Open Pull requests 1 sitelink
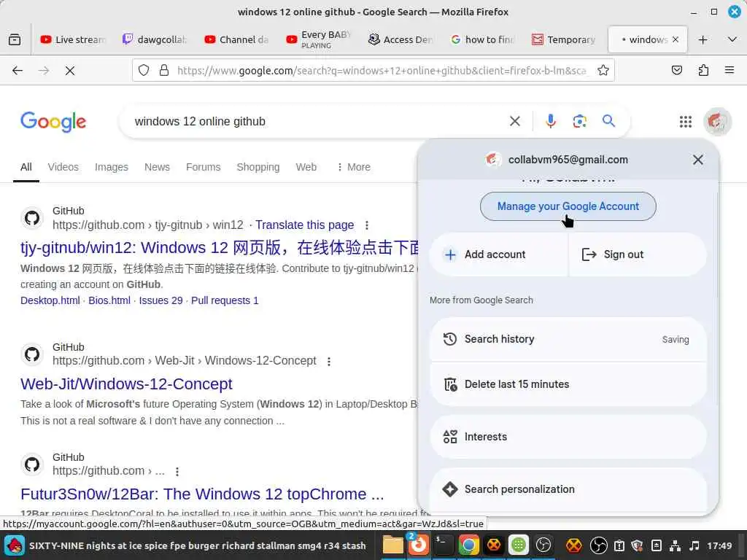 tap(225, 300)
